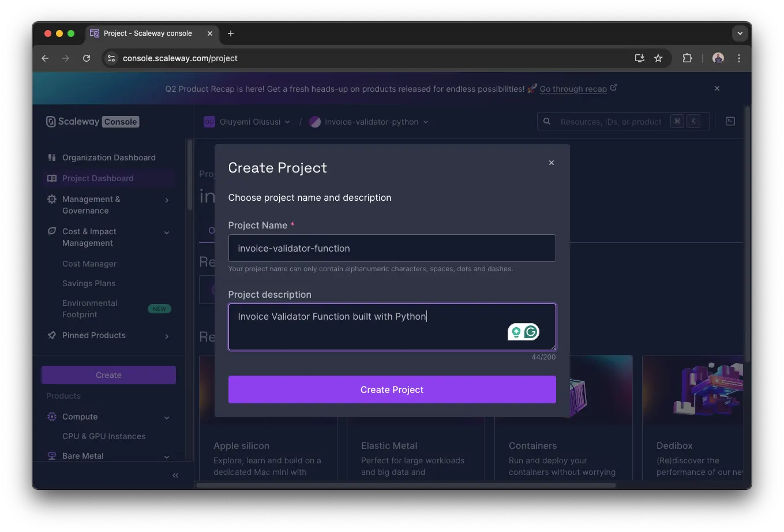The image size is (784, 532).
Task: Click the install app icon in address bar
Action: point(640,58)
